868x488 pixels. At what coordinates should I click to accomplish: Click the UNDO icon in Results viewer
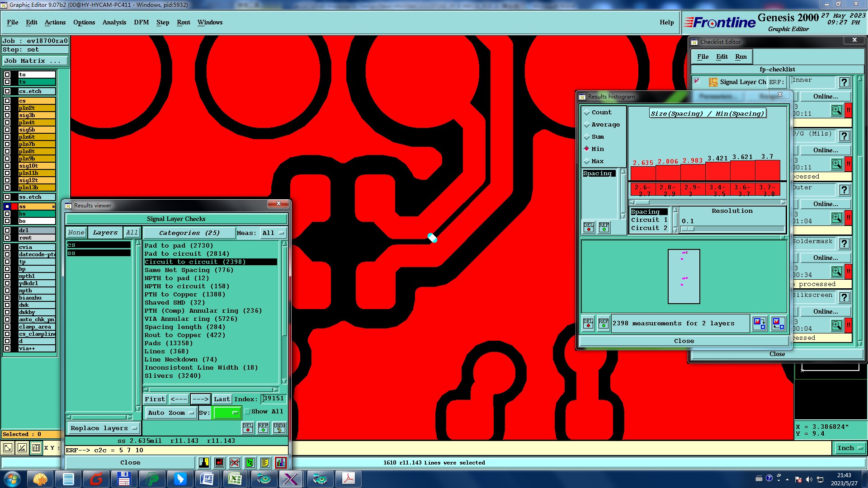tap(279, 427)
